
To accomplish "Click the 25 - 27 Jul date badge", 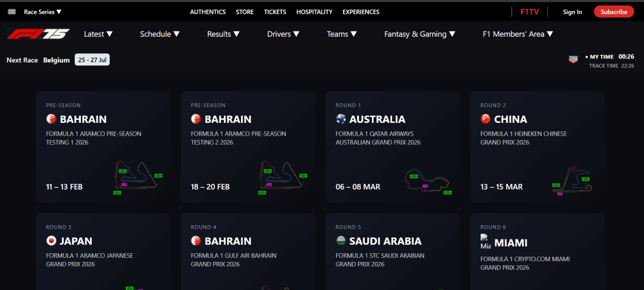I will (x=92, y=60).
